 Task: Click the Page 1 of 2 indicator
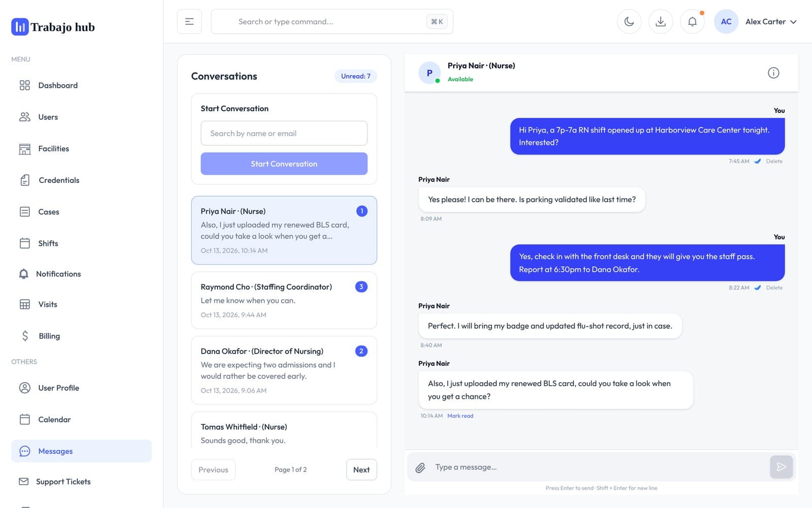click(x=291, y=469)
